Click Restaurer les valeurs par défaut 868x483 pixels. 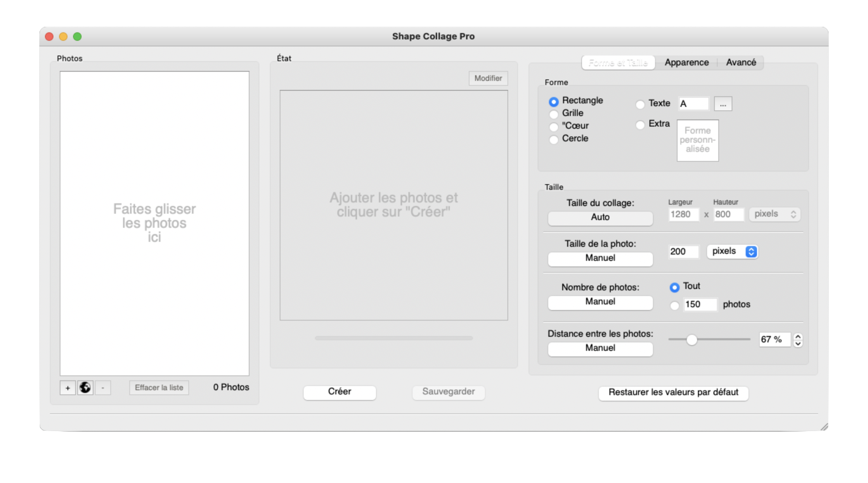point(673,392)
